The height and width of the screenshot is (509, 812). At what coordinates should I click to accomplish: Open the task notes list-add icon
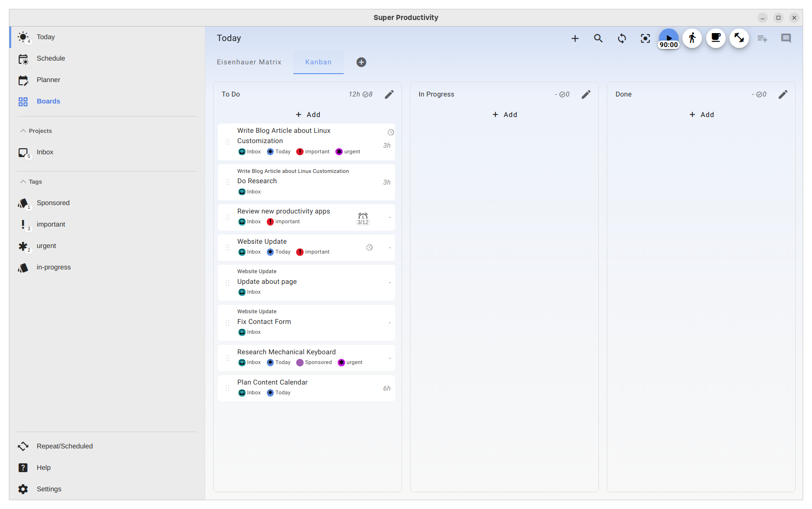point(763,39)
